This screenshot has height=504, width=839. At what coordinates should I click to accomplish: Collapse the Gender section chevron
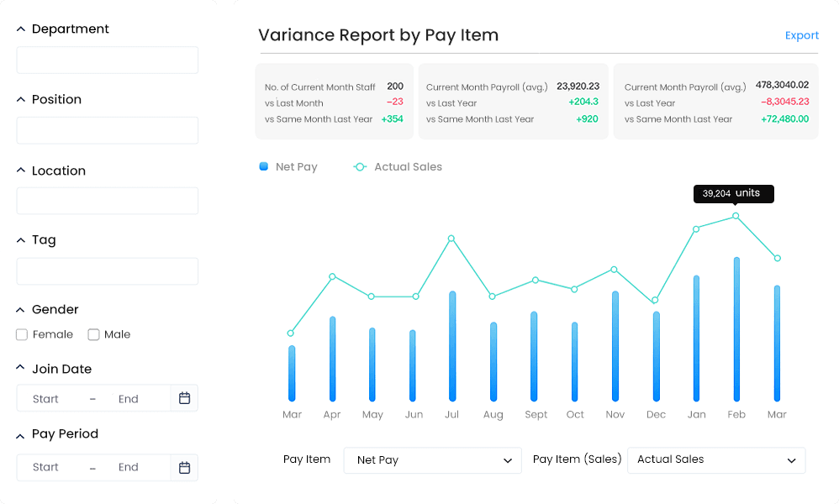click(x=21, y=309)
